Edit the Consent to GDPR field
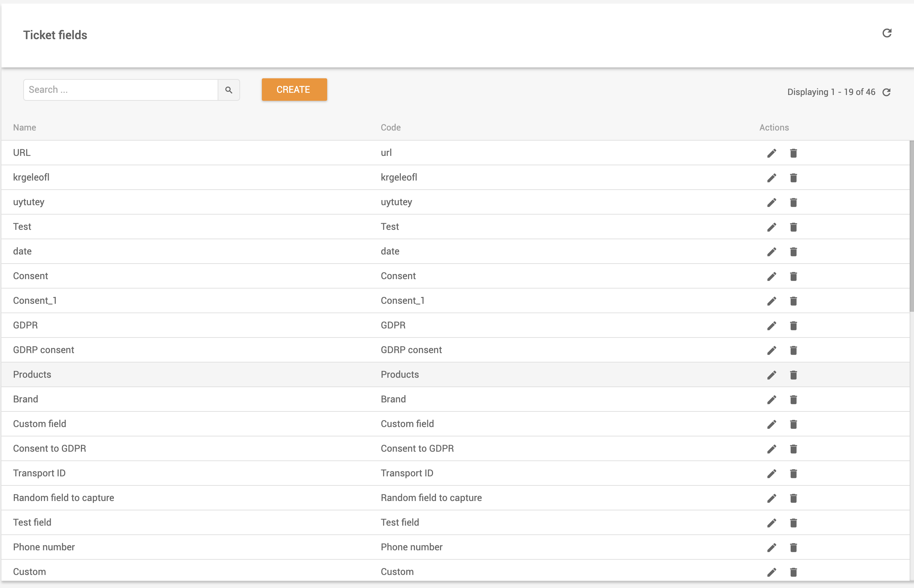The image size is (914, 588). click(771, 449)
